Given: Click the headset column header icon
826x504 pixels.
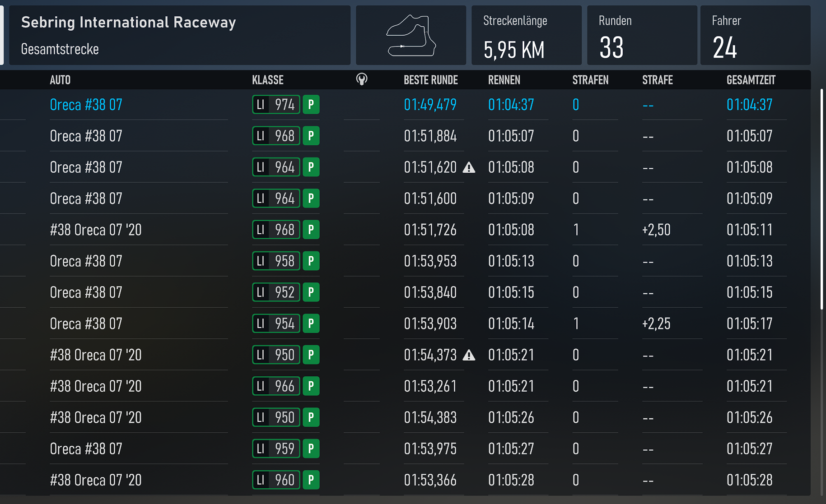Looking at the screenshot, I should (362, 80).
